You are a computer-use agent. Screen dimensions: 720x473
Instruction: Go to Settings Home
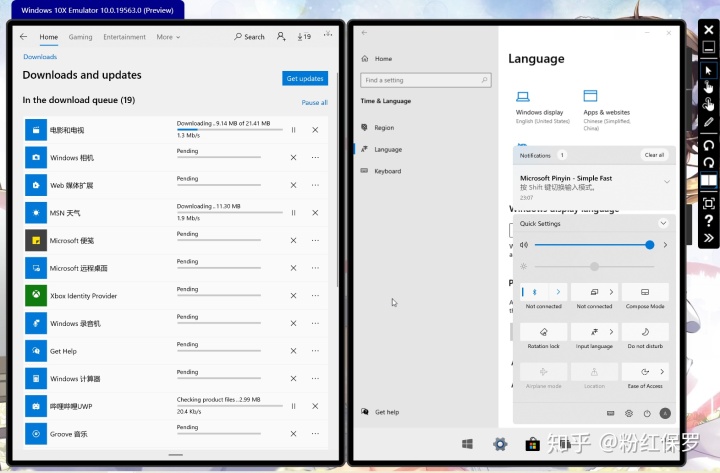[x=377, y=59]
